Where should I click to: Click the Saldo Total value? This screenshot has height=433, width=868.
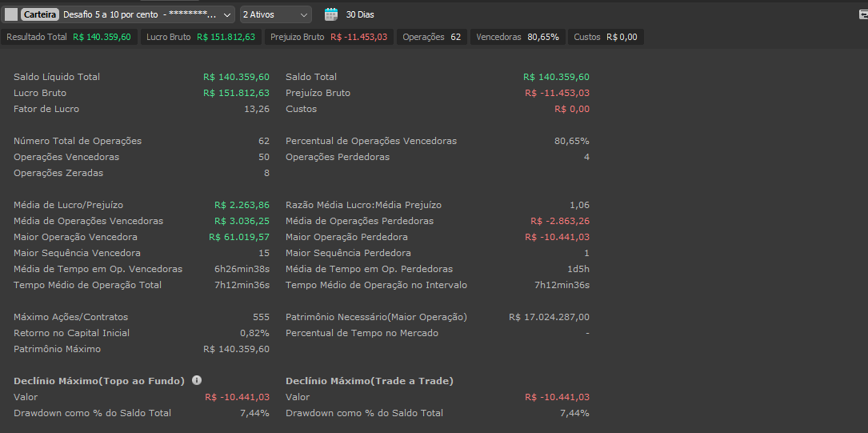556,77
